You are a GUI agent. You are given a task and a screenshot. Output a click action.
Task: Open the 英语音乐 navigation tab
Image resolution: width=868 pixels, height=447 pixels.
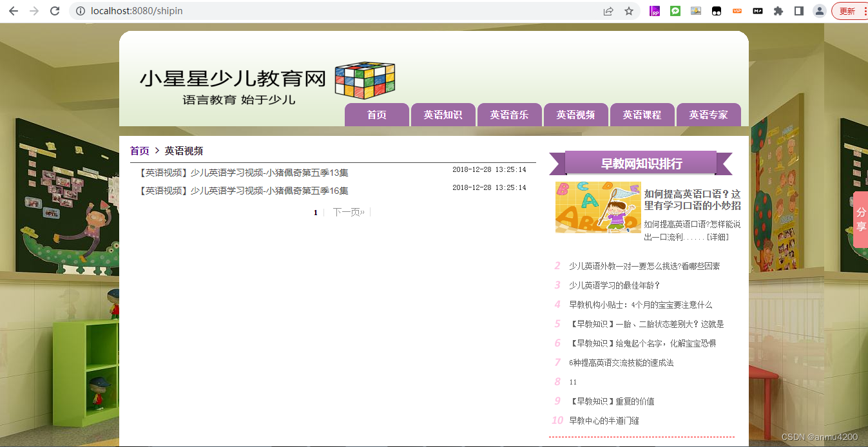coord(510,115)
